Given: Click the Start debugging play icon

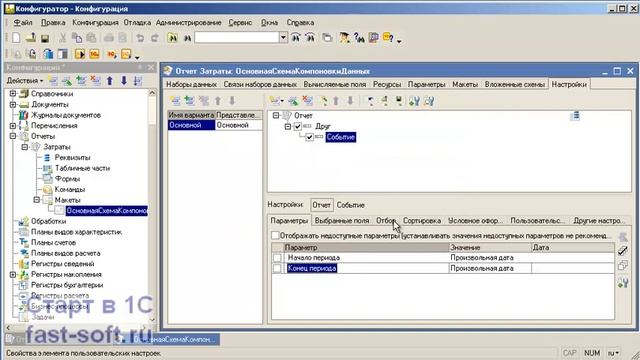Looking at the screenshot, I should click(x=80, y=54).
